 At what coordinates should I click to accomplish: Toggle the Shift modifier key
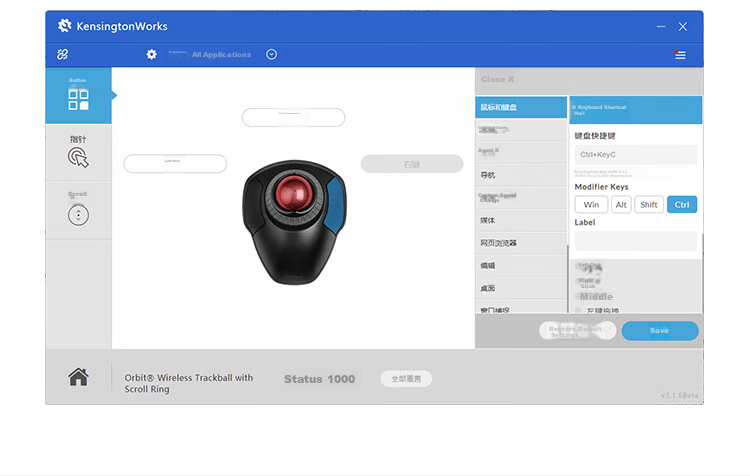[x=649, y=205]
